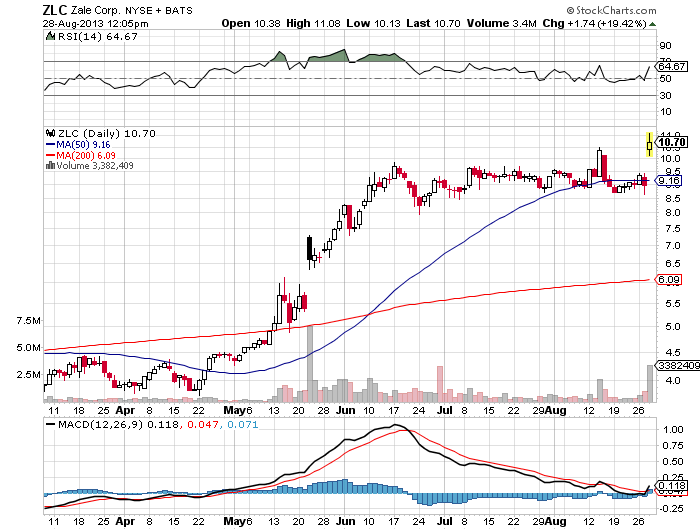Viewport: 700px width, 530px height.
Task: Click the blue 0.071 histogram value
Action: click(243, 424)
